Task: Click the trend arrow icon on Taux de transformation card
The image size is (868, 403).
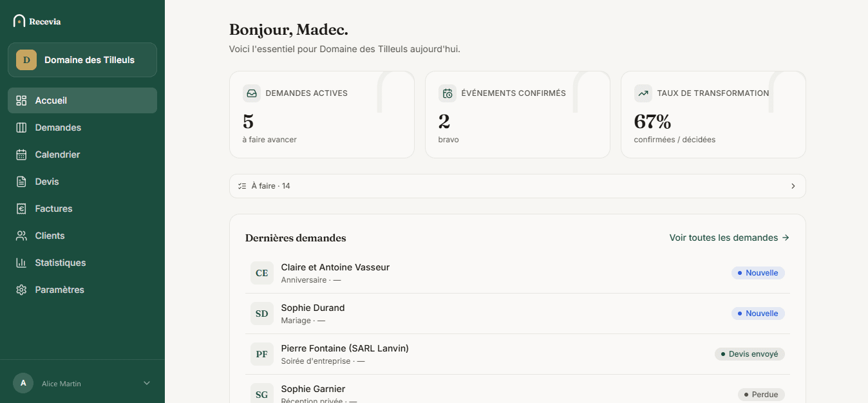Action: (643, 93)
